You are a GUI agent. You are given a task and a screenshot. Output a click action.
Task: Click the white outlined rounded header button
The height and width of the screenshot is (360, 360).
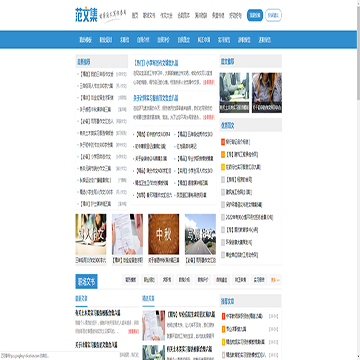click(x=273, y=15)
